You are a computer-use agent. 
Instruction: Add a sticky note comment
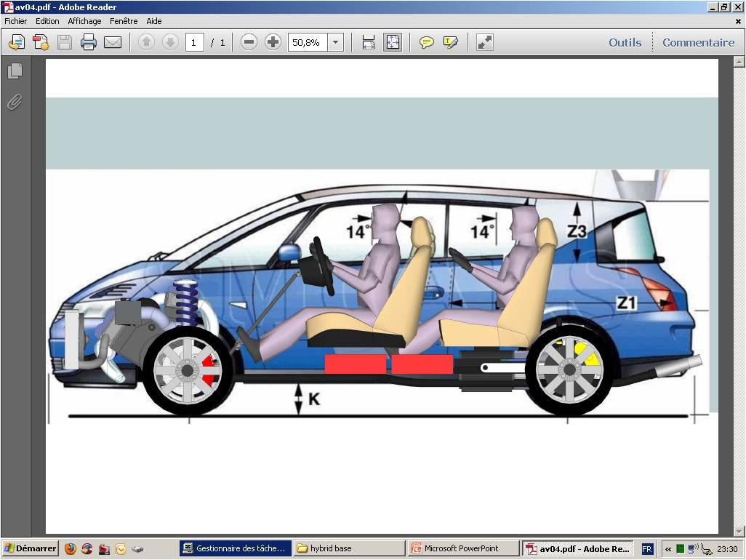point(427,42)
